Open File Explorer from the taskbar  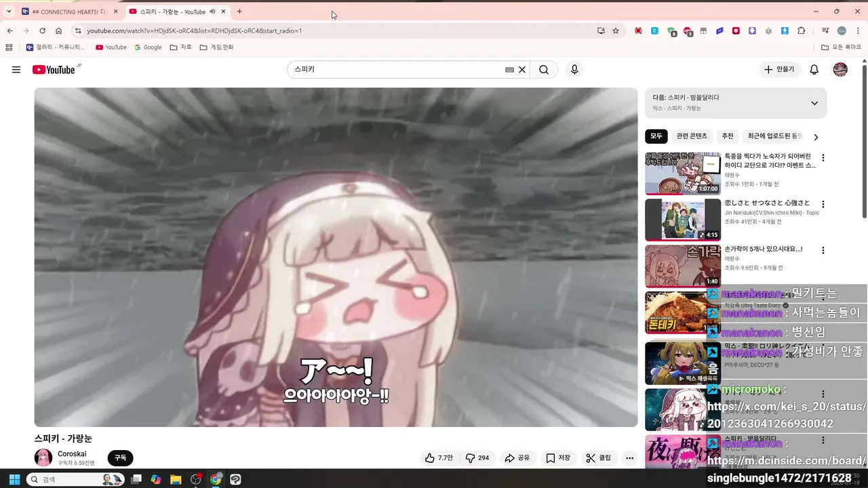tap(176, 479)
